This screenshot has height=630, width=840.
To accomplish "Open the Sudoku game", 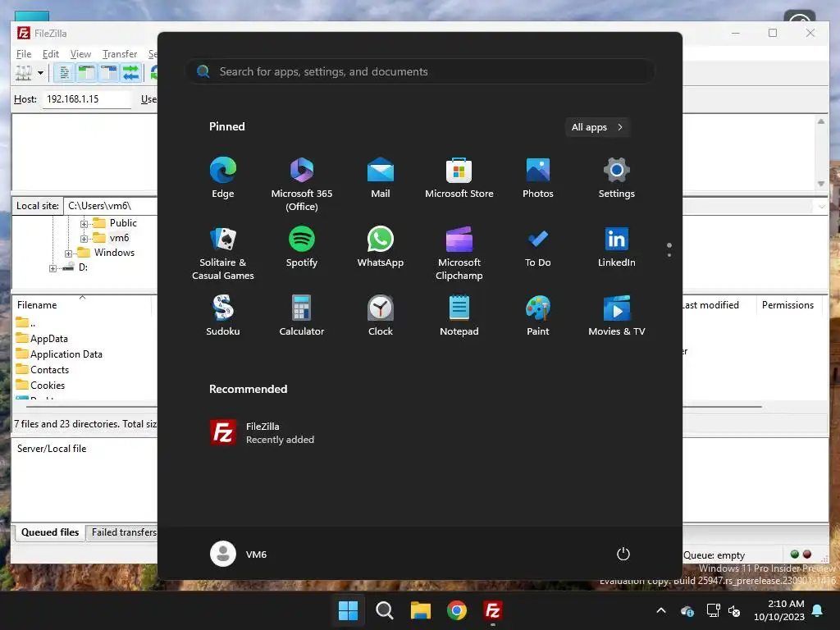I will click(x=223, y=316).
